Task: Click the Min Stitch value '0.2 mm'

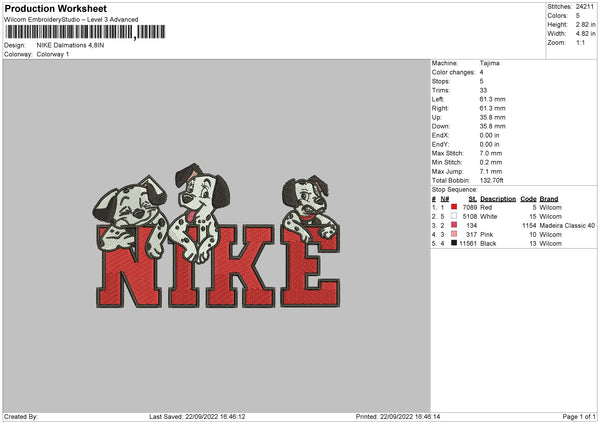Action: [x=491, y=162]
